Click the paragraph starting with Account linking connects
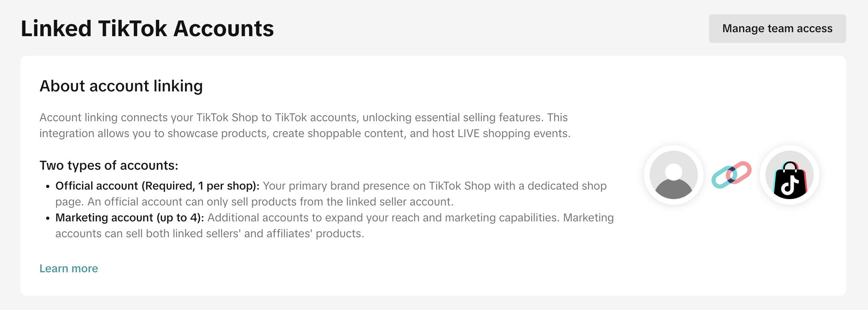The width and height of the screenshot is (868, 310). [304, 126]
